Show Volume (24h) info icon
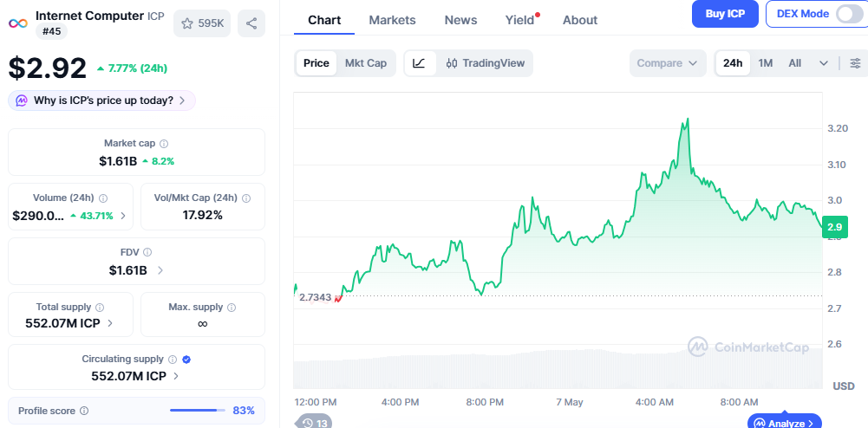 coord(103,198)
